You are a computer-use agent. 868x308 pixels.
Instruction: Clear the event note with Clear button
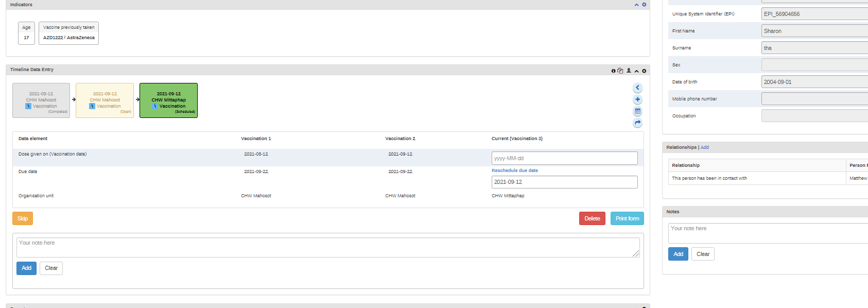pos(51,268)
